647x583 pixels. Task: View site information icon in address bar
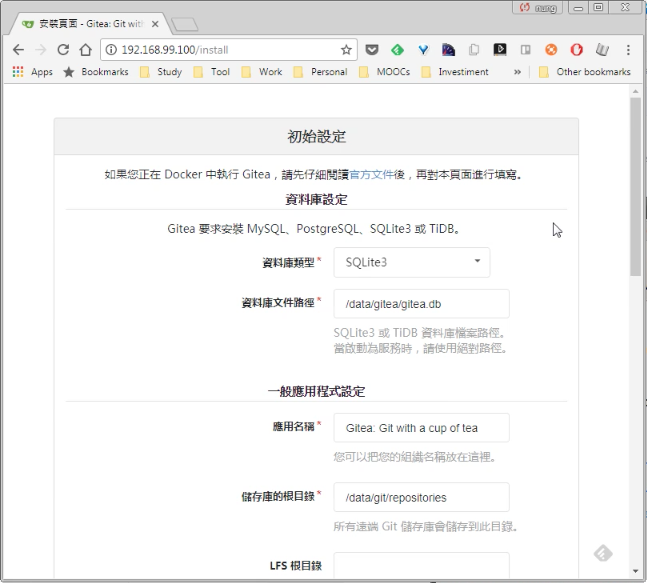111,50
